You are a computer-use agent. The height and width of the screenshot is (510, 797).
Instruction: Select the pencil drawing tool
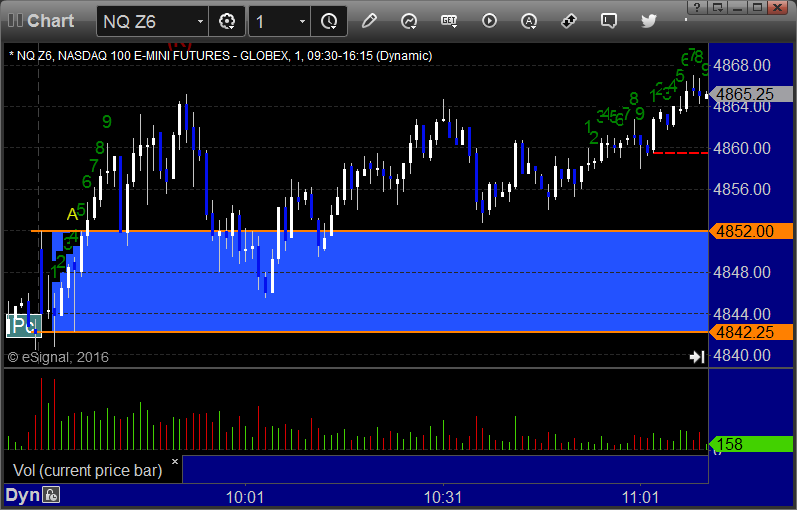(x=369, y=21)
